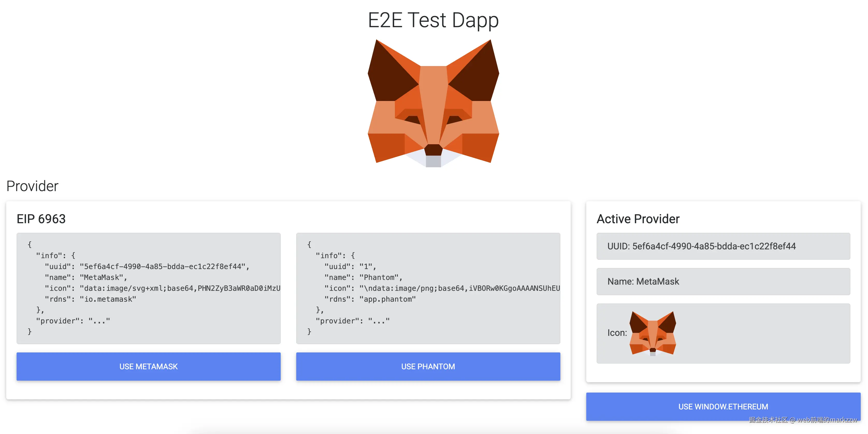Click the UUID field in Active Provider

723,246
